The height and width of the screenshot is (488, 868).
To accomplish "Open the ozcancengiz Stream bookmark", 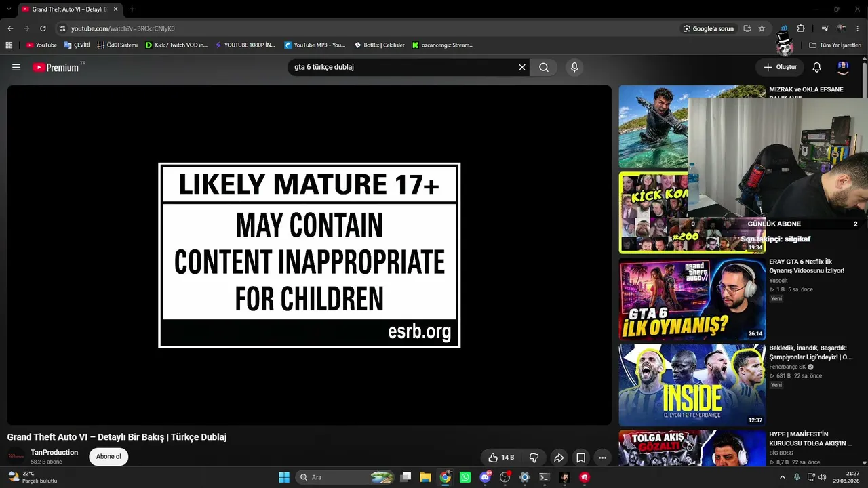I will click(443, 45).
